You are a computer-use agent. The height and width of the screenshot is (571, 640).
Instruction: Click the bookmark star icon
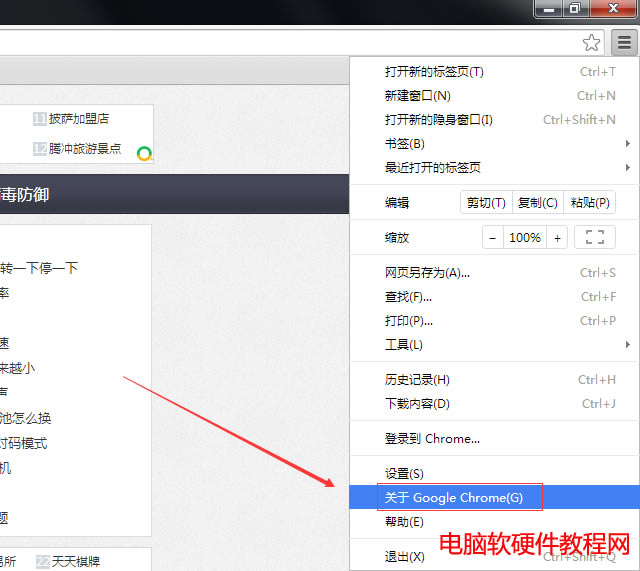pyautogui.click(x=592, y=42)
